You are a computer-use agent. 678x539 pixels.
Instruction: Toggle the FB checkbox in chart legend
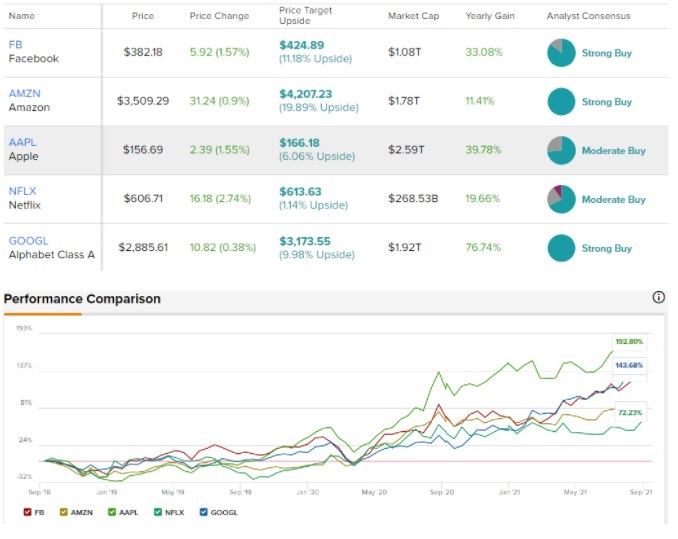pyautogui.click(x=28, y=512)
